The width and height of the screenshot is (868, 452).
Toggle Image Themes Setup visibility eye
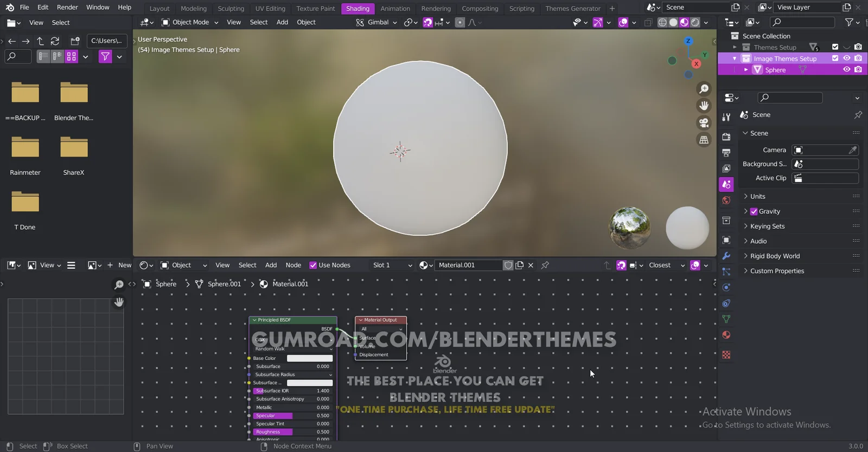coord(847,58)
